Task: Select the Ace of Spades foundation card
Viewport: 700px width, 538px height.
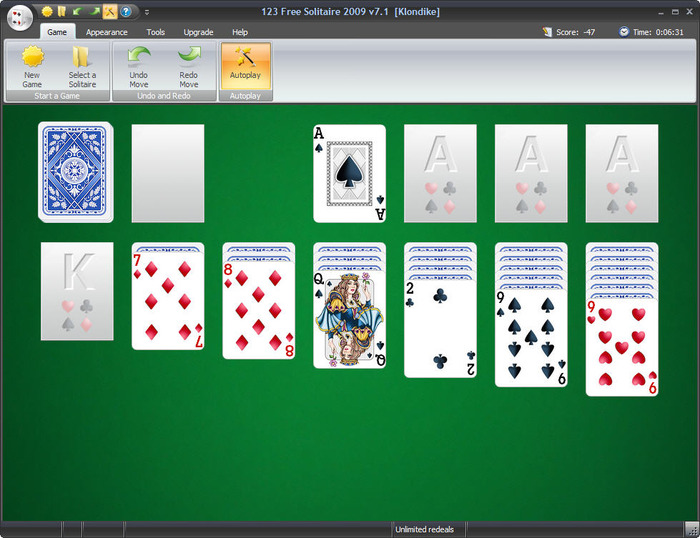Action: (349, 173)
